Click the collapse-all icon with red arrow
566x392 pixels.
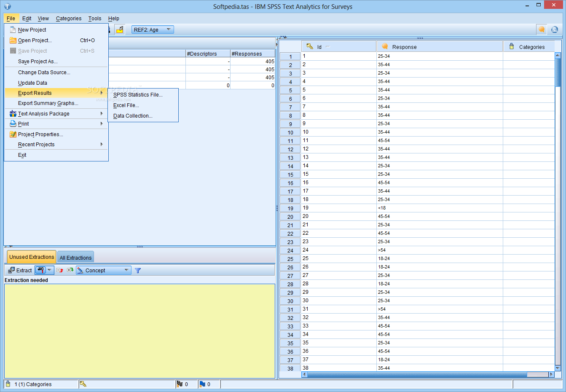[x=60, y=270]
